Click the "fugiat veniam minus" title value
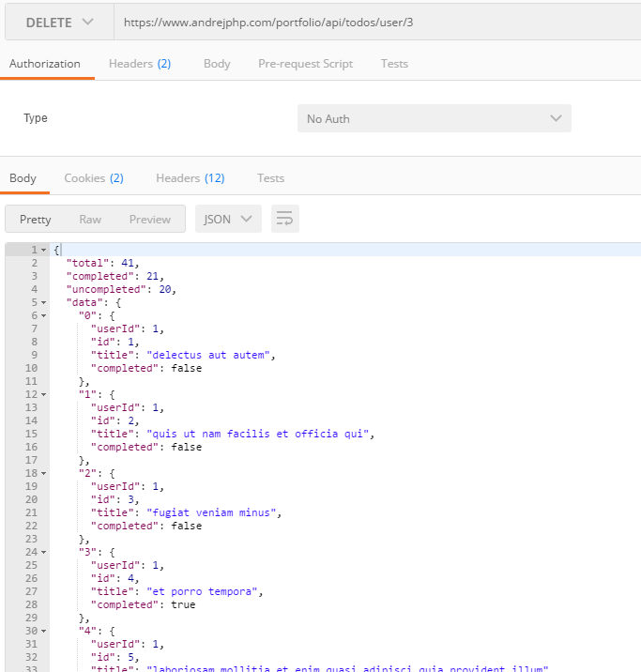Image resolution: width=641 pixels, height=672 pixels. click(211, 513)
